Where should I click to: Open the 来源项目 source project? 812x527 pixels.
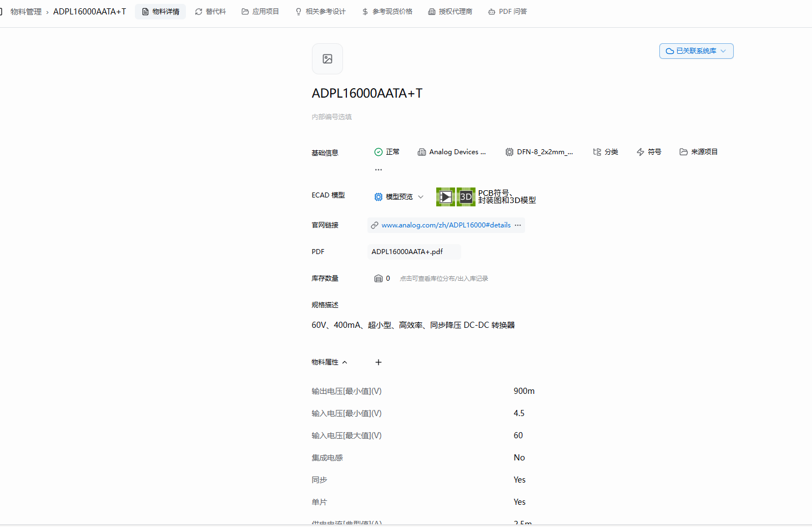coord(699,152)
